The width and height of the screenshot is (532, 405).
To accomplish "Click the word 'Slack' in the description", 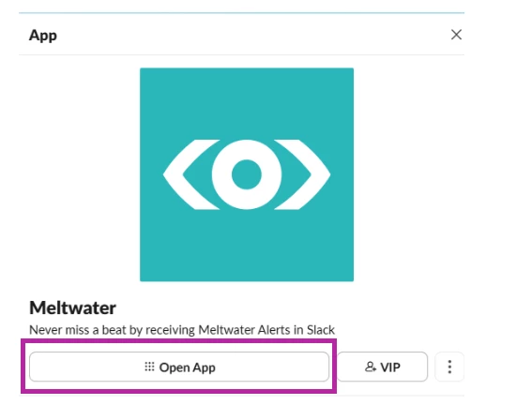I will coord(321,330).
